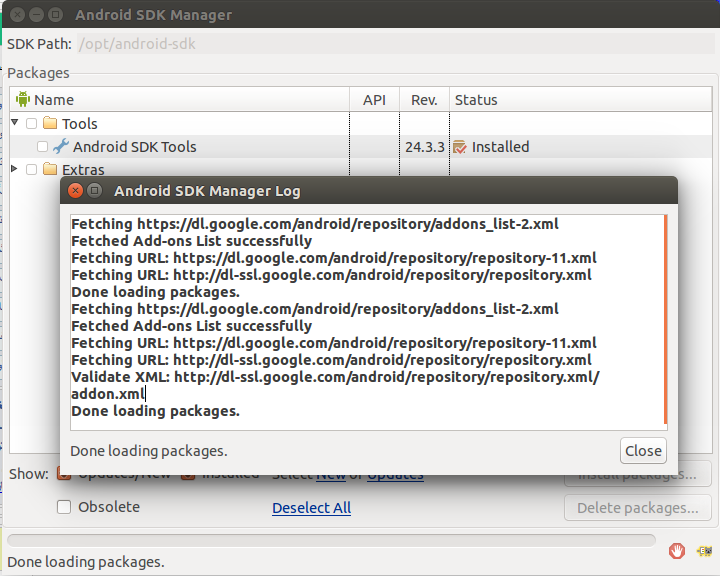Image resolution: width=720 pixels, height=576 pixels.
Task: Check the Extras group checkbox
Action: point(31,169)
